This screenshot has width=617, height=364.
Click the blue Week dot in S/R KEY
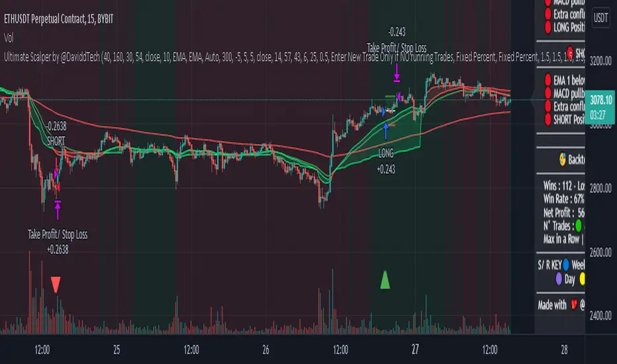[566, 265]
